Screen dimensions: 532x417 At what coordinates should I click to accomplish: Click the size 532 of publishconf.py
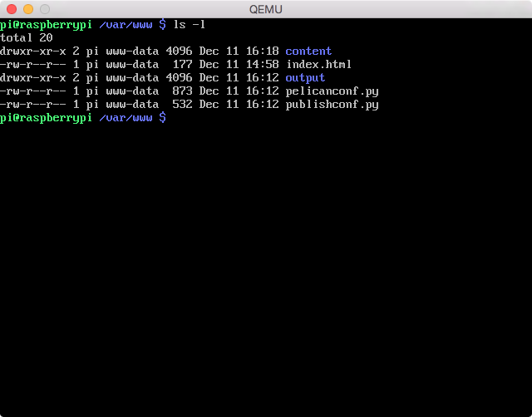pos(183,105)
